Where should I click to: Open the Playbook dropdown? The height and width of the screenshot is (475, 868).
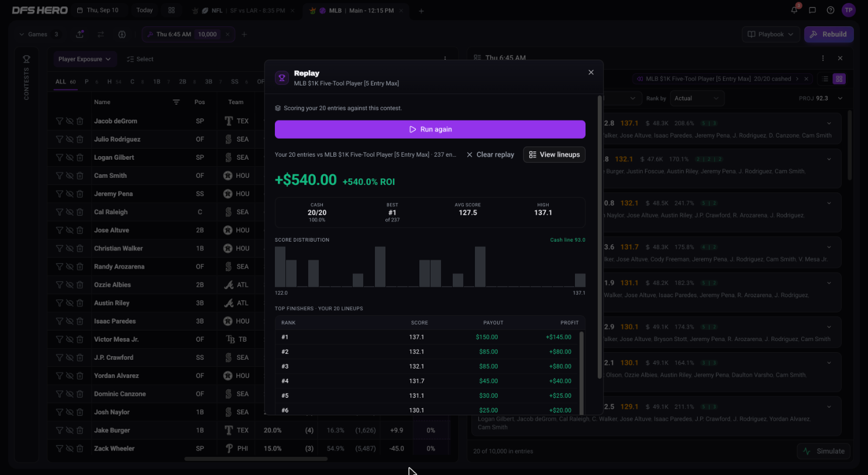[771, 34]
